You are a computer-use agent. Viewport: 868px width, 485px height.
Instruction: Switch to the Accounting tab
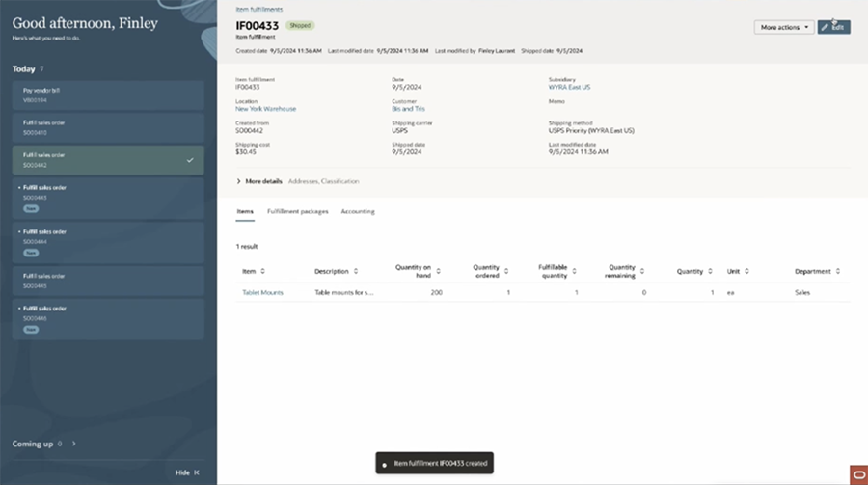[358, 211]
